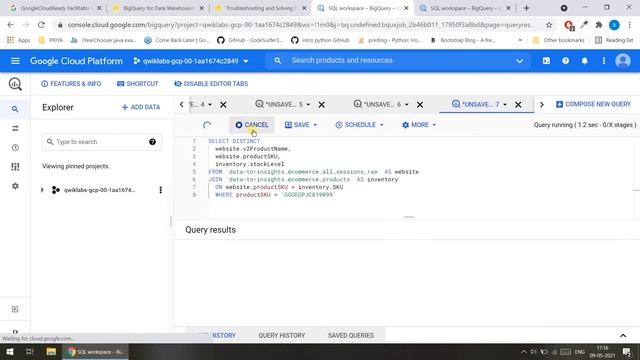
Task: Open UNSAVE 5 tab dropdown arrow
Action: [308, 104]
